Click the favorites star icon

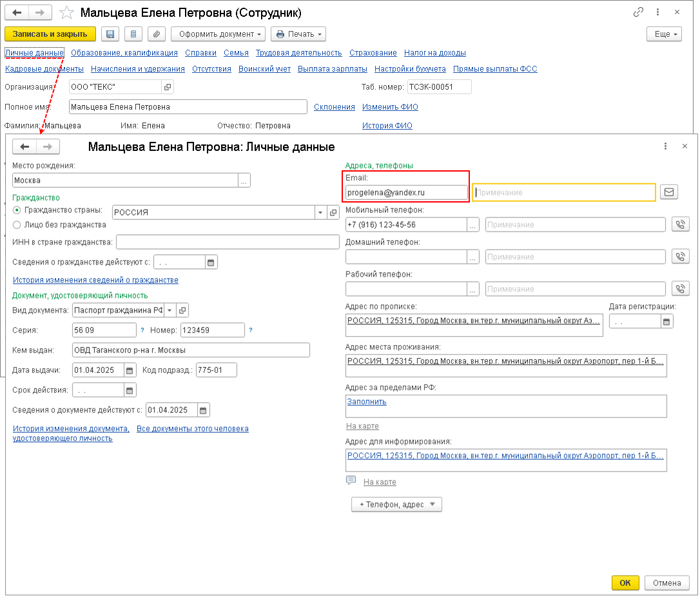(66, 13)
